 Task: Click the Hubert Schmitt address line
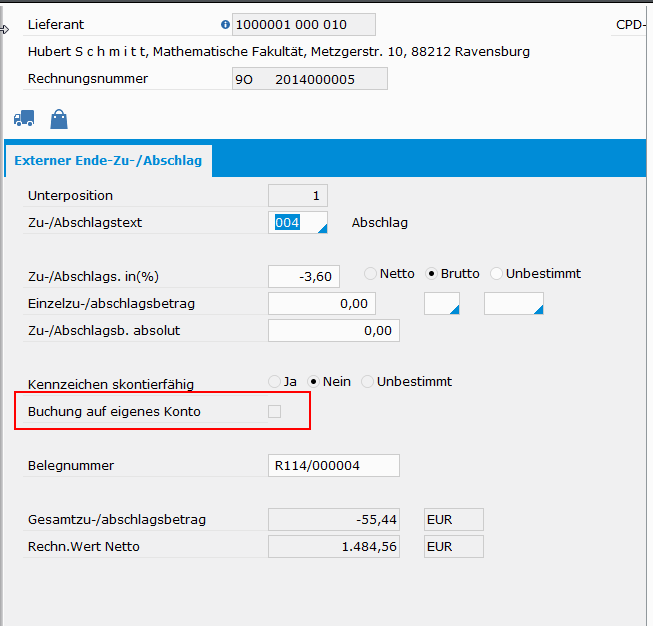pyautogui.click(x=279, y=52)
